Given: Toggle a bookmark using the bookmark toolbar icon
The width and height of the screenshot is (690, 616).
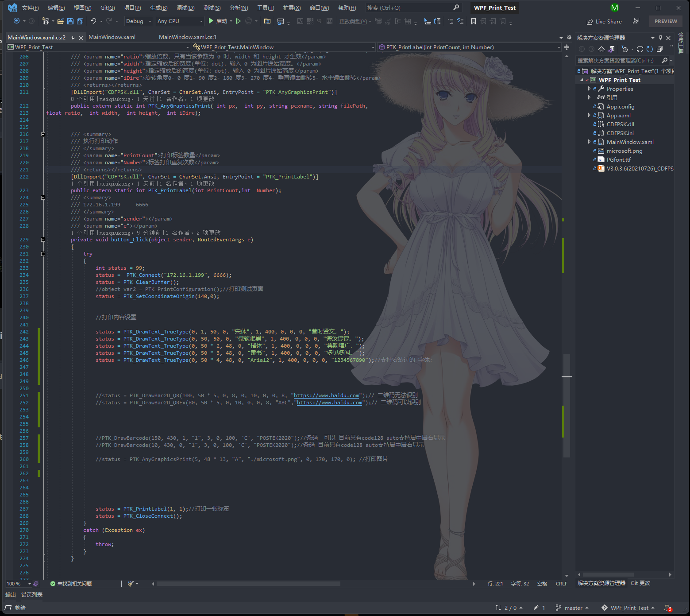Looking at the screenshot, I should click(474, 21).
